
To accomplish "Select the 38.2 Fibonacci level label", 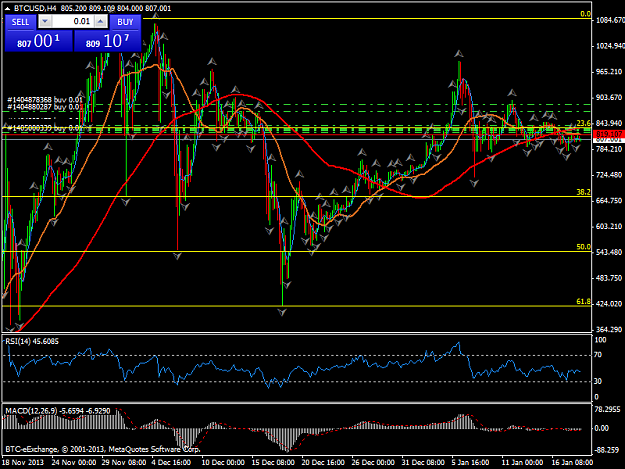I will tap(584, 192).
